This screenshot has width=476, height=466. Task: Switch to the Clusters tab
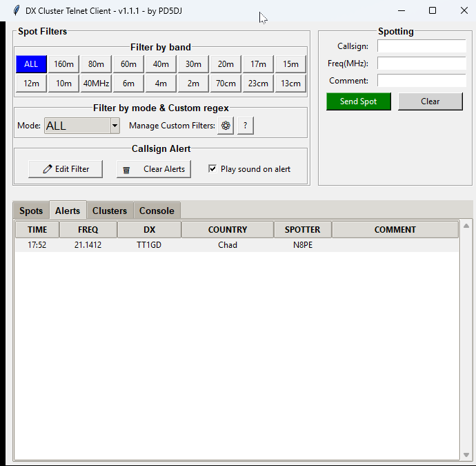(x=110, y=211)
